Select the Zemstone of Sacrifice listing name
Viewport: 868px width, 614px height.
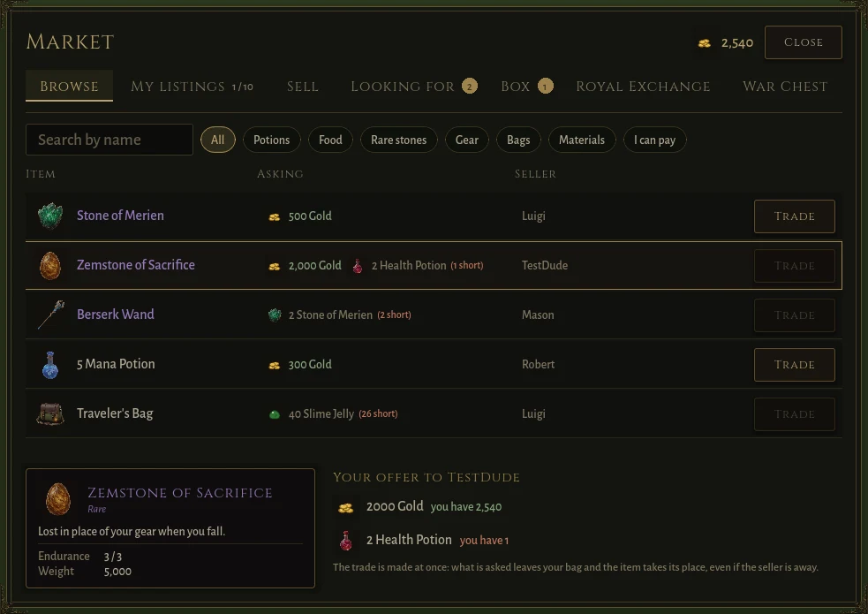pos(136,265)
